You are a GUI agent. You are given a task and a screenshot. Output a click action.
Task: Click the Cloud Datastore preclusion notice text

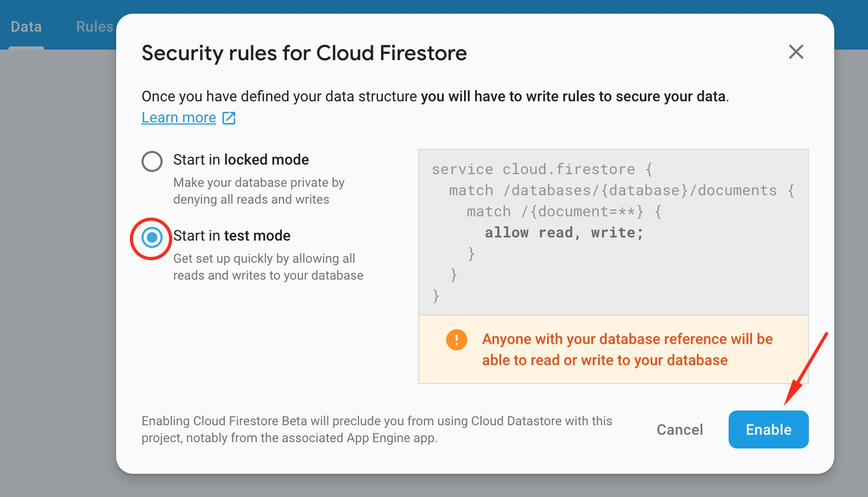click(376, 429)
